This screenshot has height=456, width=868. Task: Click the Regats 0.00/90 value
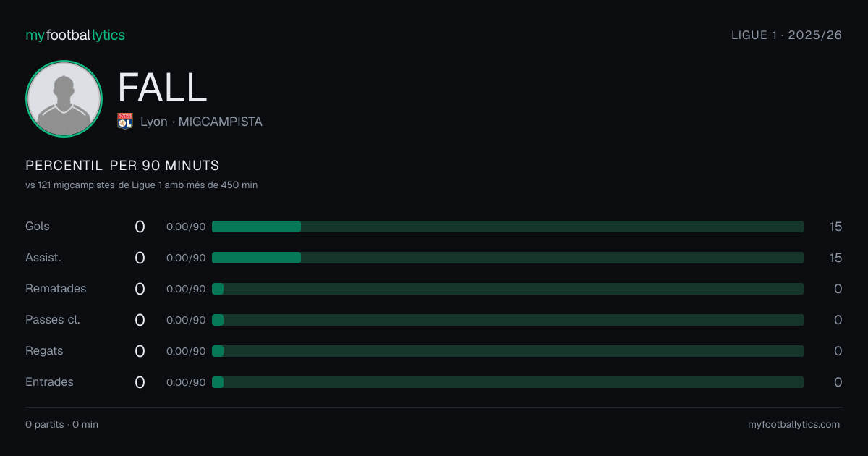tap(186, 351)
